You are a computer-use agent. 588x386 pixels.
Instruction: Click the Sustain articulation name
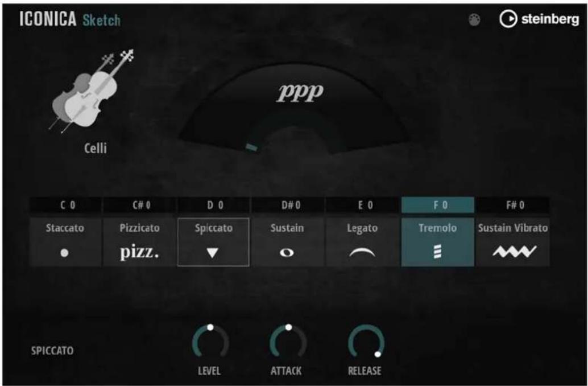287,228
